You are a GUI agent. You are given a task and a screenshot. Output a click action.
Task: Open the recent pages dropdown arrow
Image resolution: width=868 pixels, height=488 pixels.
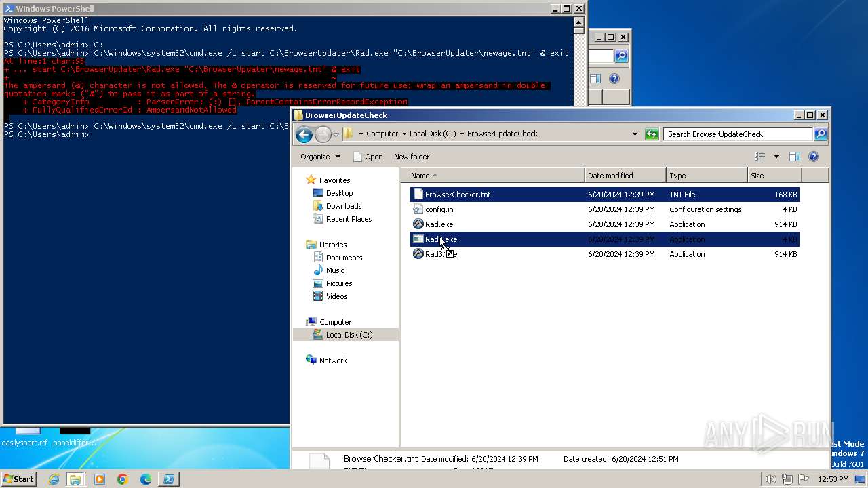point(336,134)
